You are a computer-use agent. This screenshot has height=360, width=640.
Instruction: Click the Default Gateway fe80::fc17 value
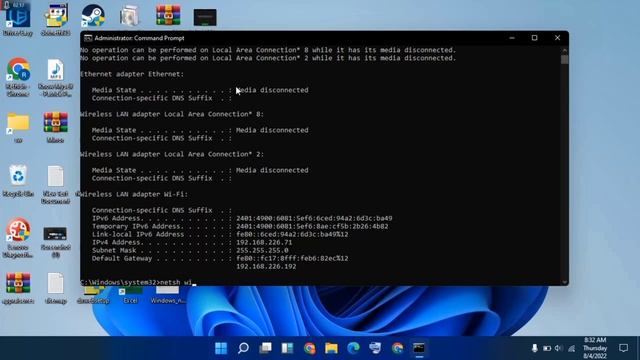coord(292,258)
